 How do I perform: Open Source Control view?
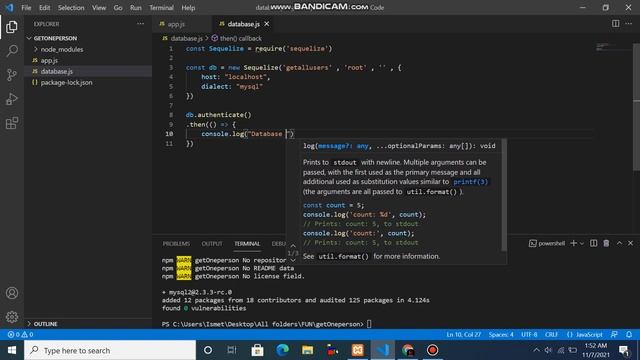point(12,75)
